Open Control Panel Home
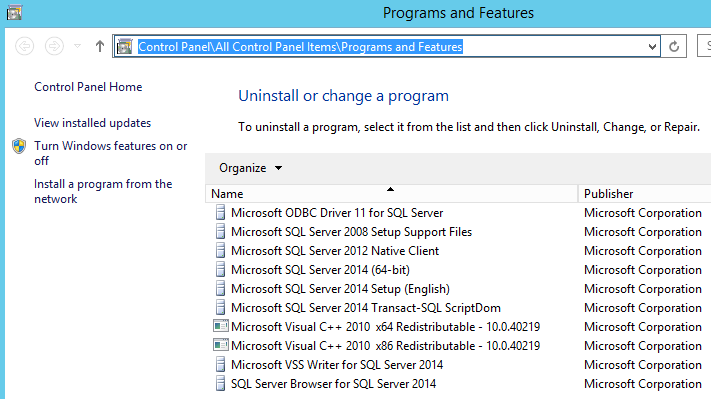 tap(88, 87)
